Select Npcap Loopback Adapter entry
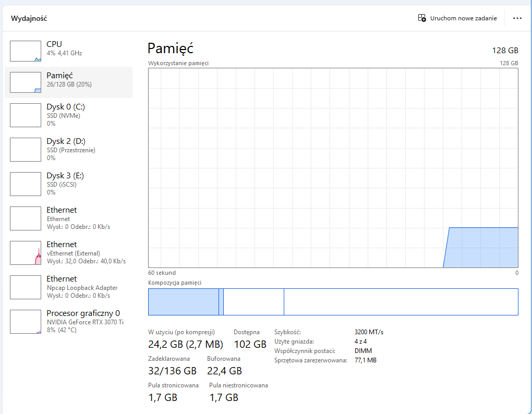Image resolution: width=532 pixels, height=414 pixels. (x=82, y=288)
